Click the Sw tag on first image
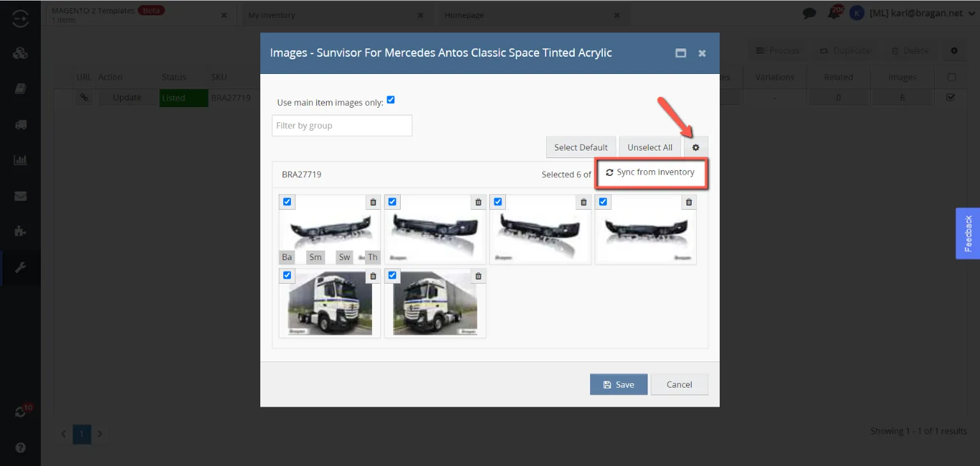Image resolution: width=980 pixels, height=466 pixels. point(345,257)
